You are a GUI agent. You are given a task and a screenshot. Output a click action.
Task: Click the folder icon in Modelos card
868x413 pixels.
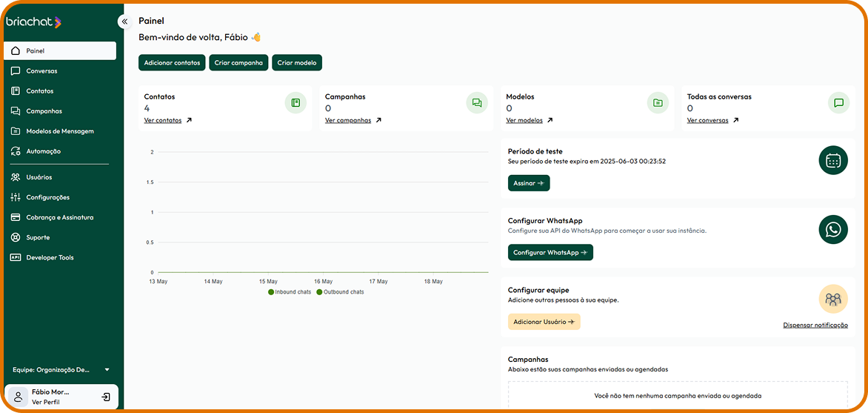coord(658,103)
